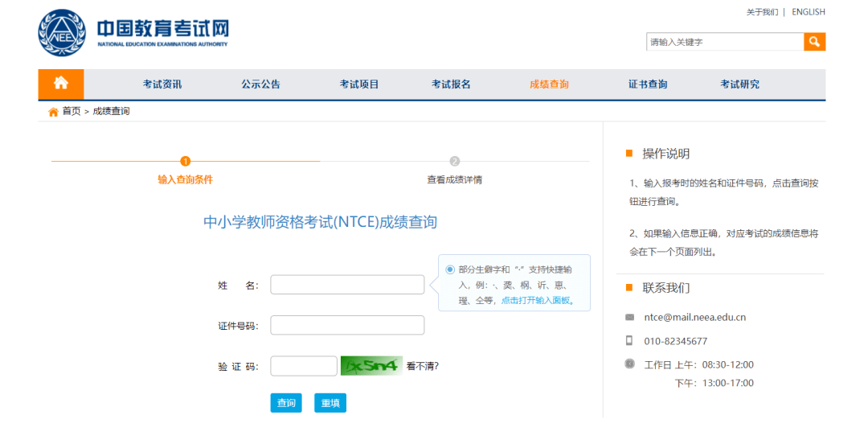This screenshot has height=440, width=868.
Task: Click the 联系我们 heading
Action: (x=666, y=288)
